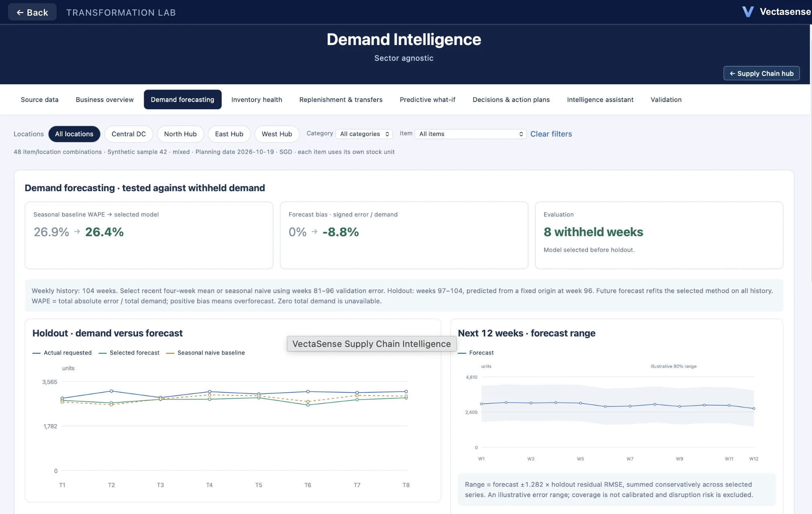Click the Model selected before holdout text
This screenshot has height=514, width=812.
[589, 250]
